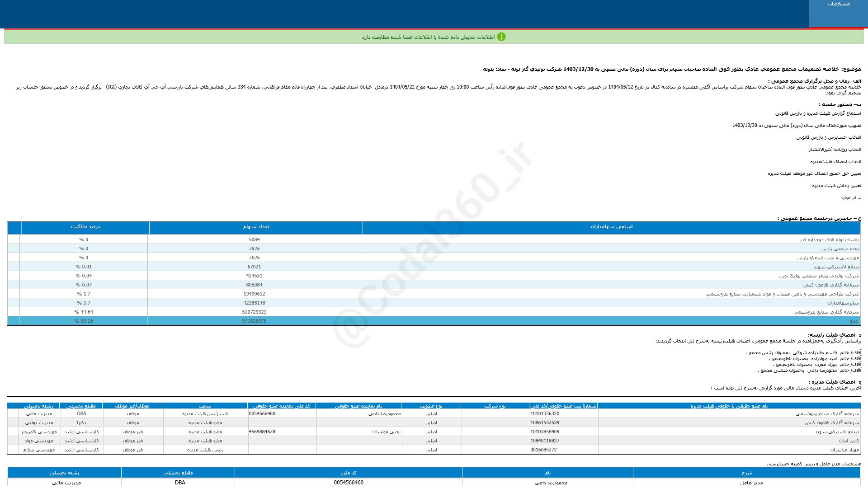Click field of study مهندسی کامپیوتر
Screen dimensions: 868x488
pos(39,432)
